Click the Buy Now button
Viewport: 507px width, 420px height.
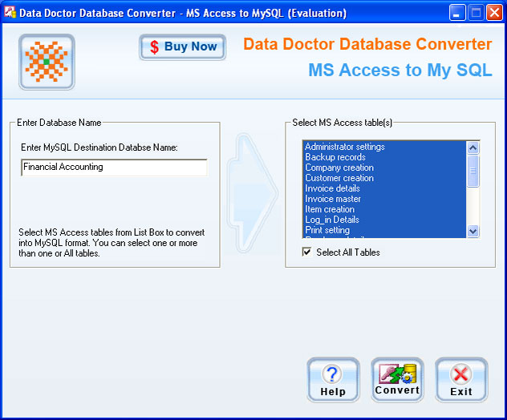[182, 47]
